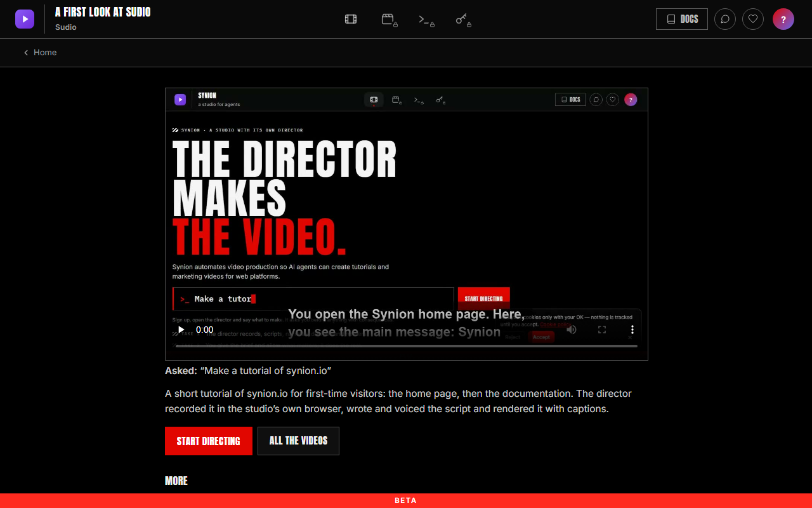Go back via the Home breadcrumb link

(x=40, y=53)
